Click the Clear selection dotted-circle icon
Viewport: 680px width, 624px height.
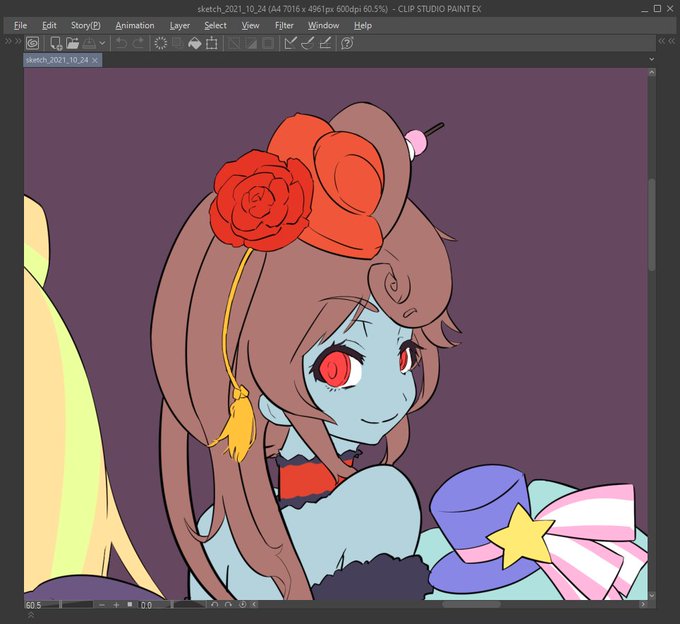pos(161,43)
